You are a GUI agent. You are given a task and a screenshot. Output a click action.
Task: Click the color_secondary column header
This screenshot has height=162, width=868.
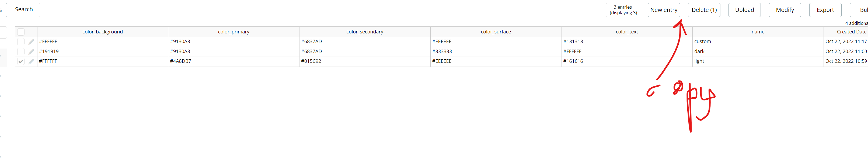point(365,32)
